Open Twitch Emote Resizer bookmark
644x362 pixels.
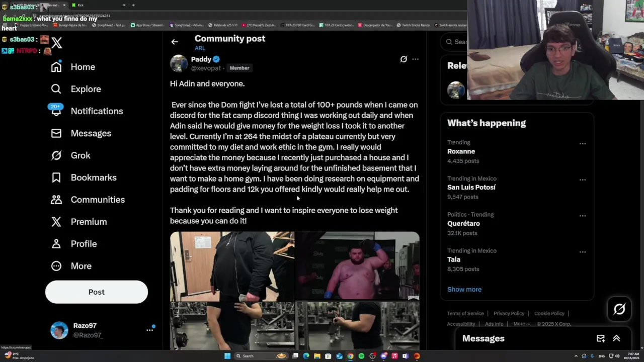pos(413,25)
